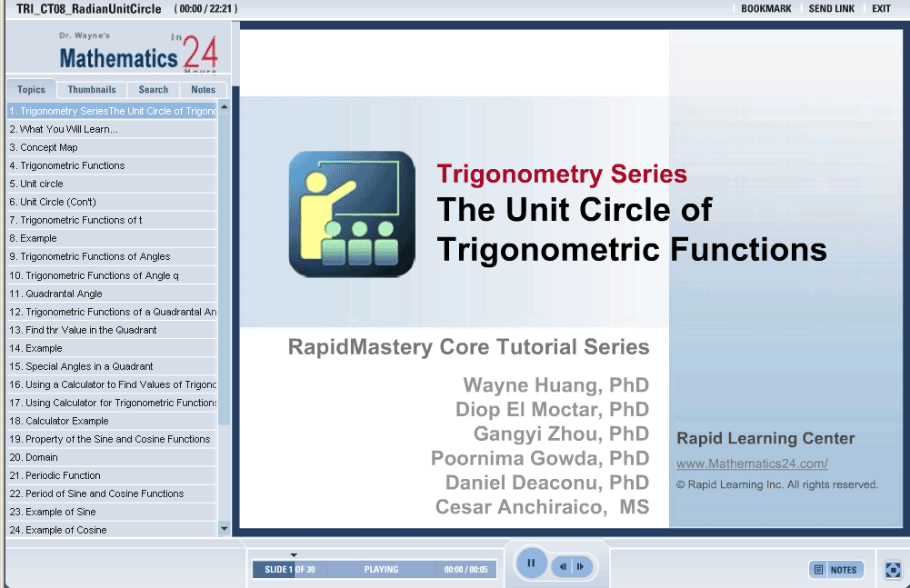
Task: Select topic 21 Periodic Function
Action: click(112, 475)
